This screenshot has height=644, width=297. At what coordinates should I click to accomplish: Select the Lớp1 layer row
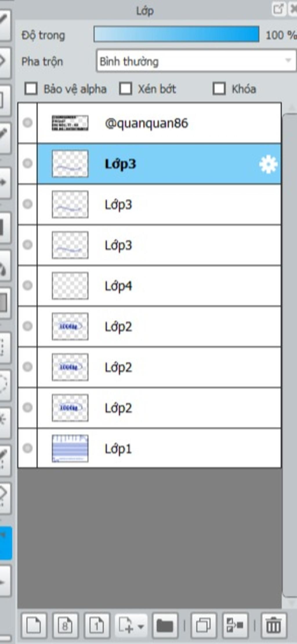point(159,448)
